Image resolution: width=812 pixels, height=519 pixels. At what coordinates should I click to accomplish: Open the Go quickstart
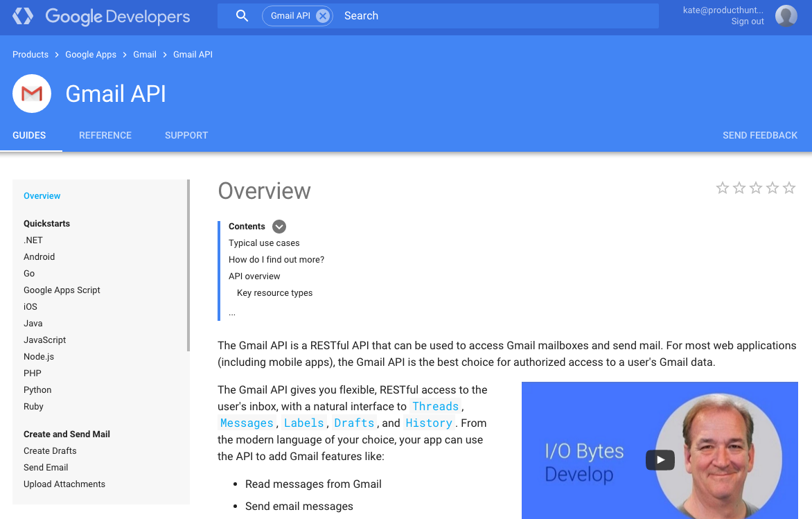pos(29,274)
